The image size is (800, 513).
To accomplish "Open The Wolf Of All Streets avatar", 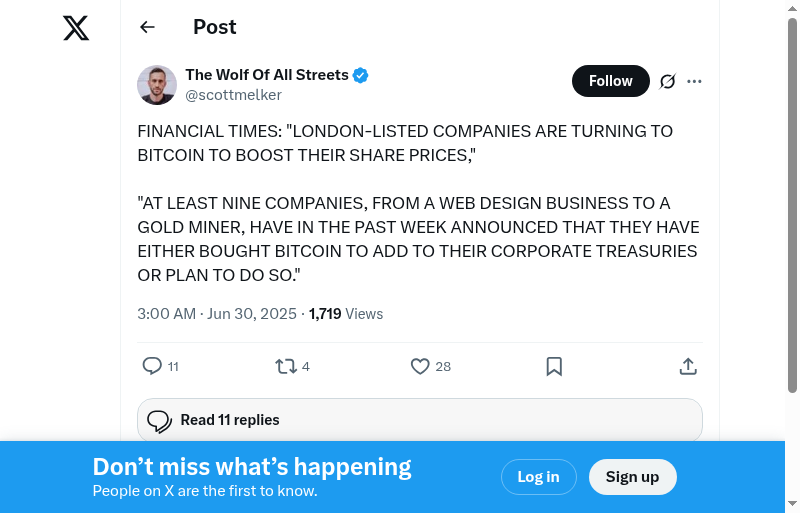I will 157,85.
